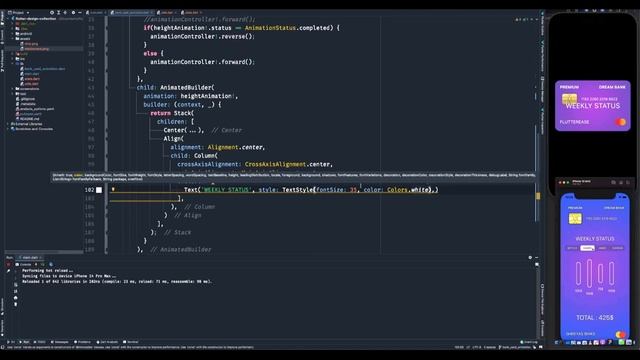
Task: Toggle soft-wrap in the Run console
Action: (16, 285)
